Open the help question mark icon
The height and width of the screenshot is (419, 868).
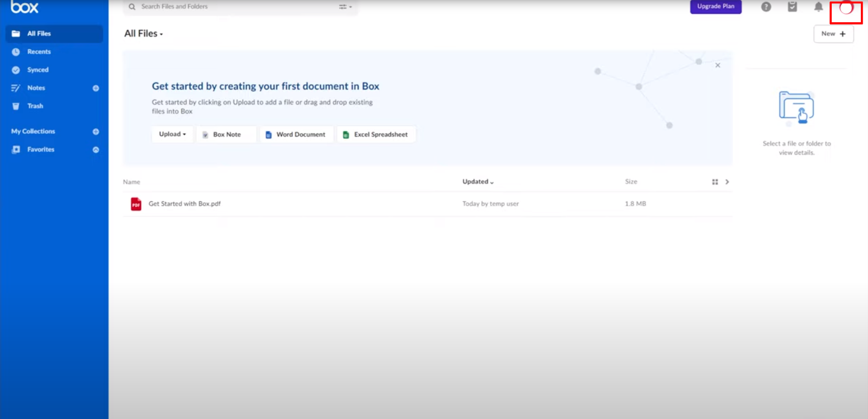tap(766, 7)
